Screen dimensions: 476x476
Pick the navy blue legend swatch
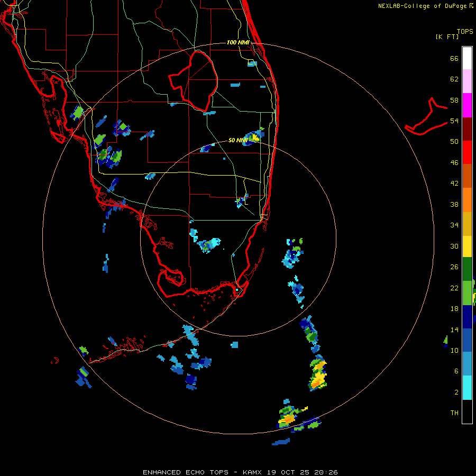tap(467, 317)
